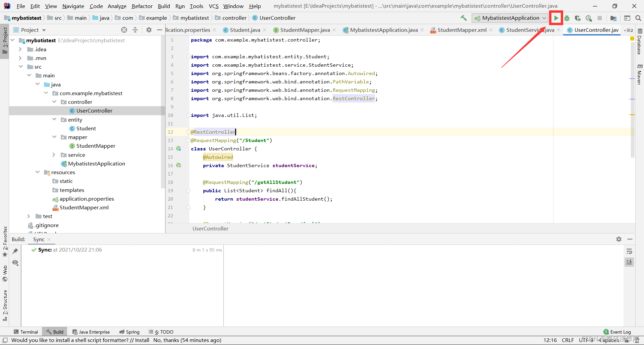Expand the .mvn folder
The height and width of the screenshot is (345, 644).
[x=20, y=58]
